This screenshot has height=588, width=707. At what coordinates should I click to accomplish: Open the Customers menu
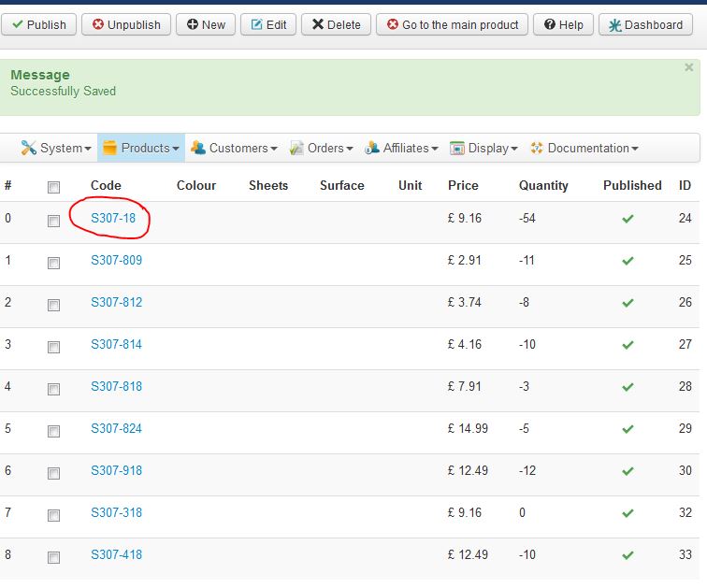click(x=234, y=148)
